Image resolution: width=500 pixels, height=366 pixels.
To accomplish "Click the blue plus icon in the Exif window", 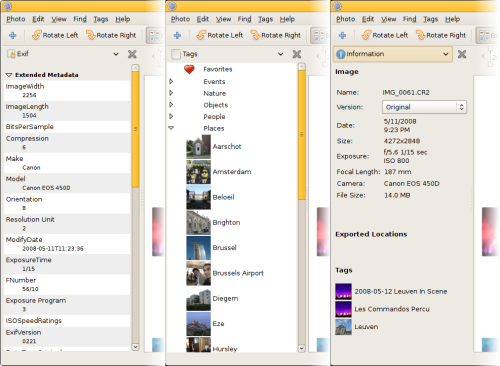I will click(13, 35).
